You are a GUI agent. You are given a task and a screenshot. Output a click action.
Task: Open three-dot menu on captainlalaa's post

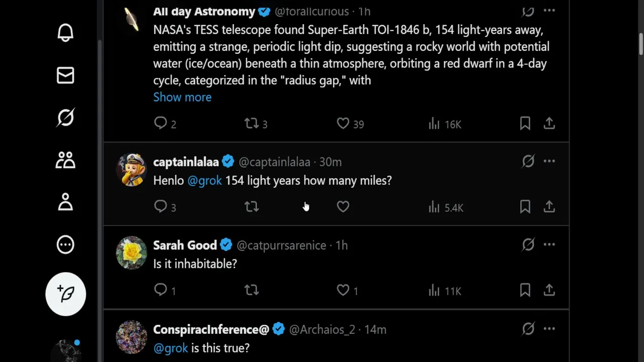click(549, 161)
